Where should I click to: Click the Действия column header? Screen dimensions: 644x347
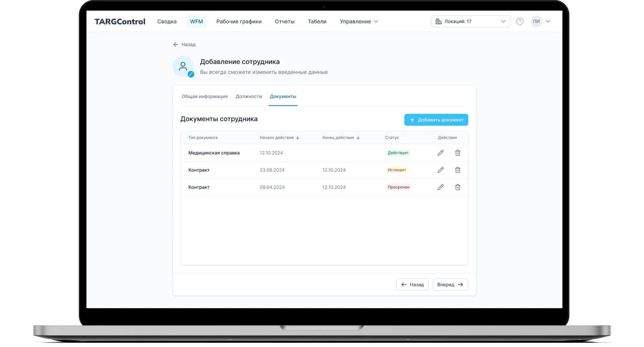tap(447, 138)
